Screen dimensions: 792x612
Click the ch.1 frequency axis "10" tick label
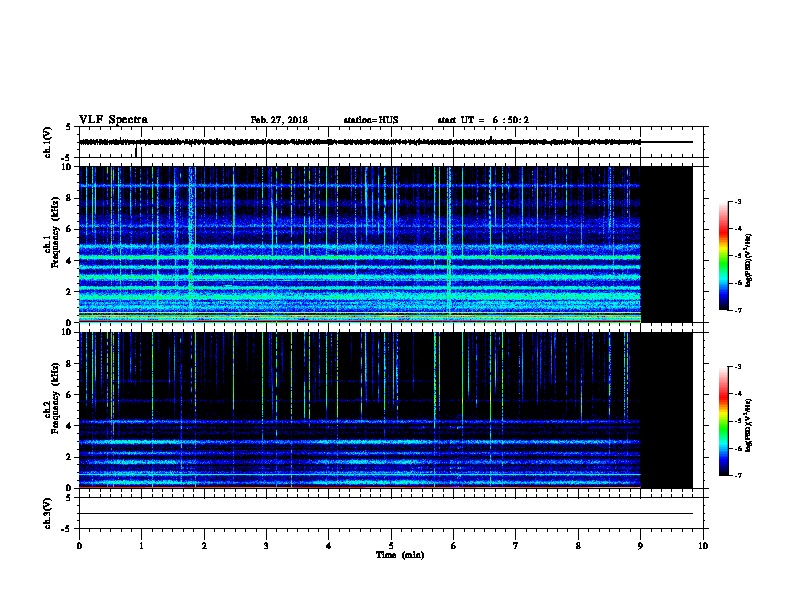point(67,167)
